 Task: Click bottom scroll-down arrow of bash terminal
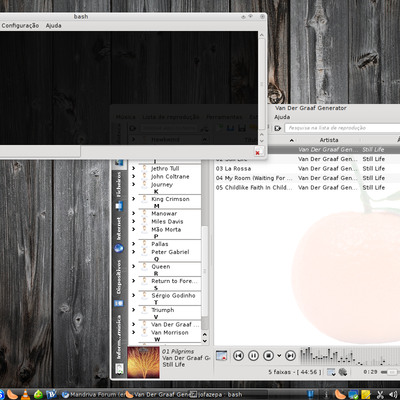point(262,142)
